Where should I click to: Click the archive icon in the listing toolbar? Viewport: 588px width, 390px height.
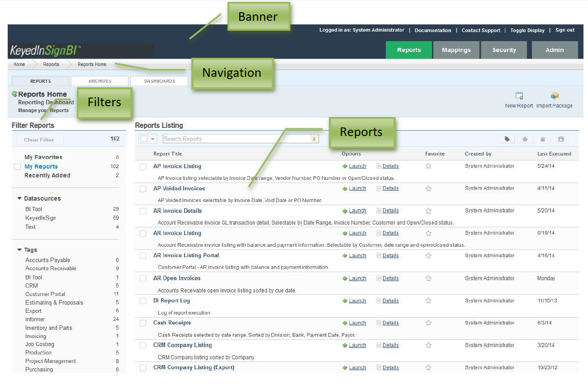click(560, 139)
